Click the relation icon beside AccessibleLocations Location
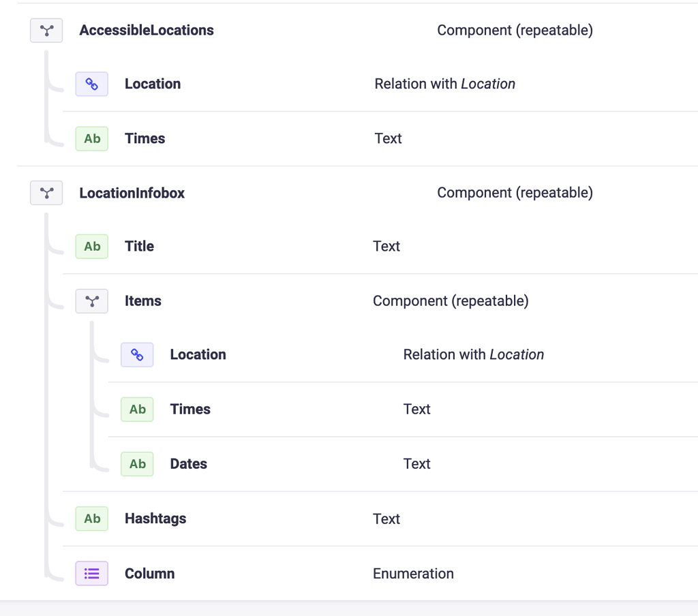Image resolution: width=698 pixels, height=616 pixels. (92, 84)
